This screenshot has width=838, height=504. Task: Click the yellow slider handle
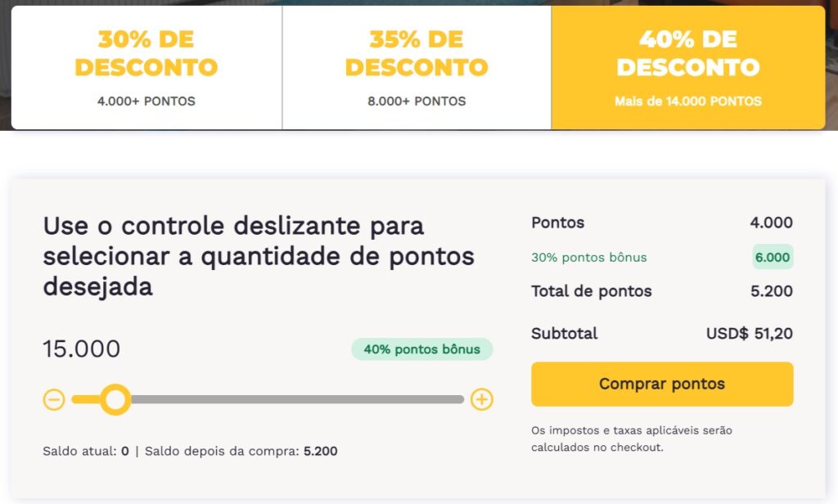click(x=115, y=400)
